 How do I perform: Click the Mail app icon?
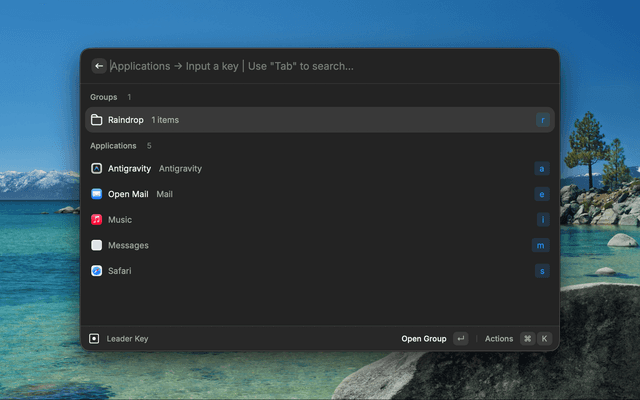(x=97, y=194)
